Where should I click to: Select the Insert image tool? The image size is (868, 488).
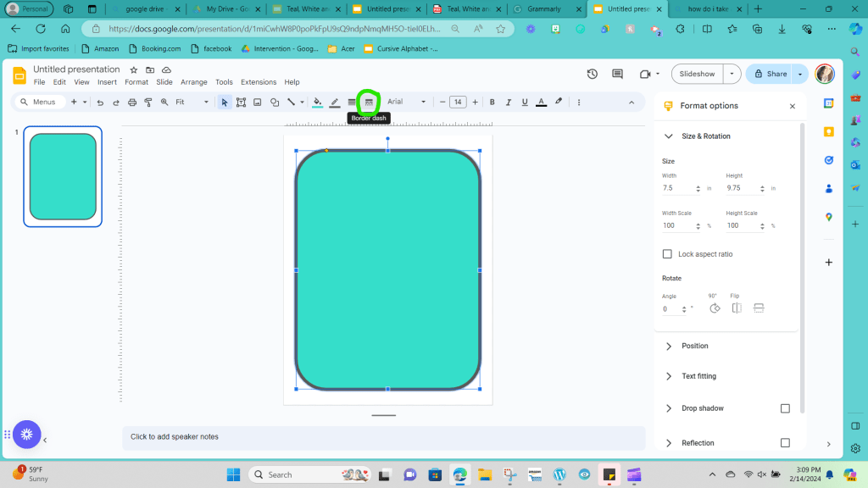257,103
